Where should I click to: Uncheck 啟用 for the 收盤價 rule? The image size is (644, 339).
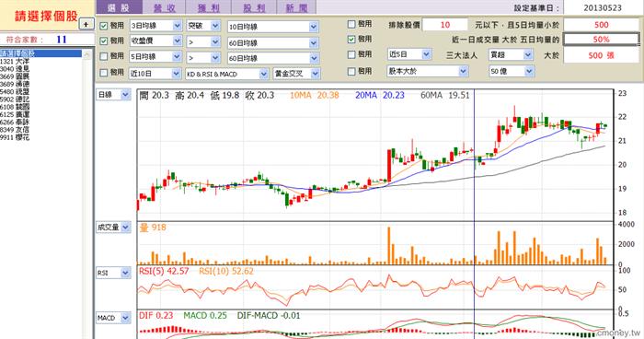103,41
